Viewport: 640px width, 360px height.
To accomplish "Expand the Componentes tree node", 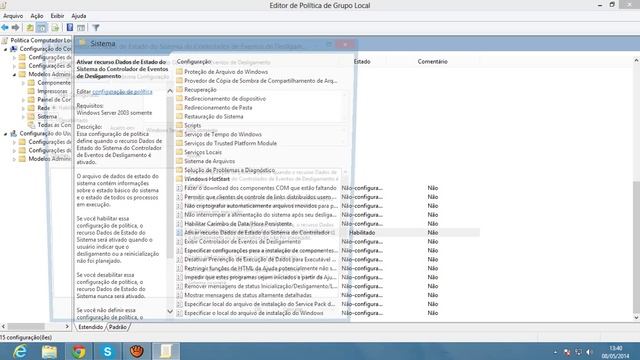I will (x=23, y=83).
